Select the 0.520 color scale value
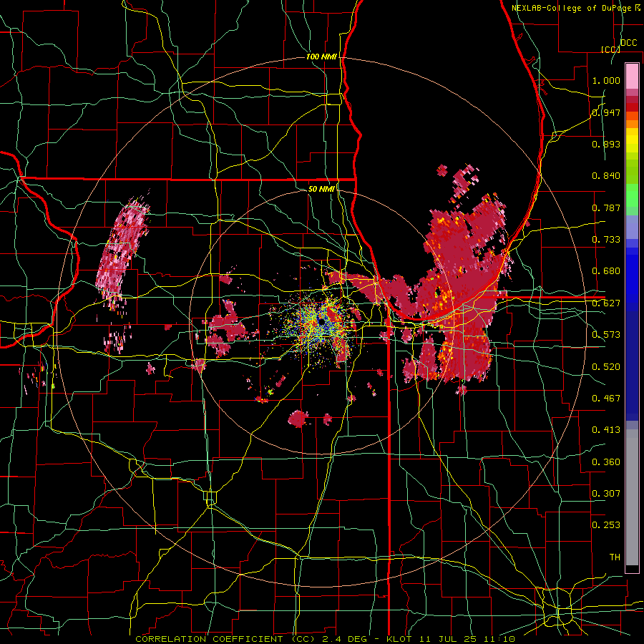This screenshot has height=644, width=644. [606, 367]
